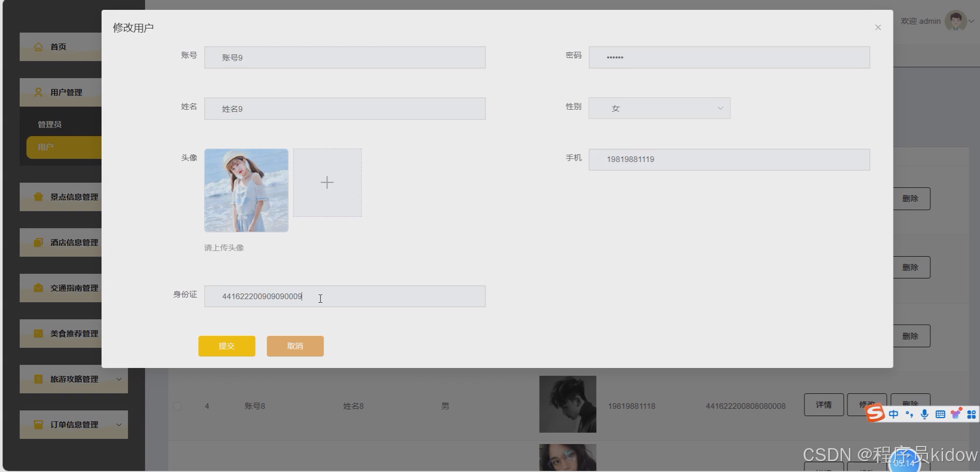Screen dimensions: 980x472
Task: Click the 旅游攻略管理 icon
Action: click(38, 379)
